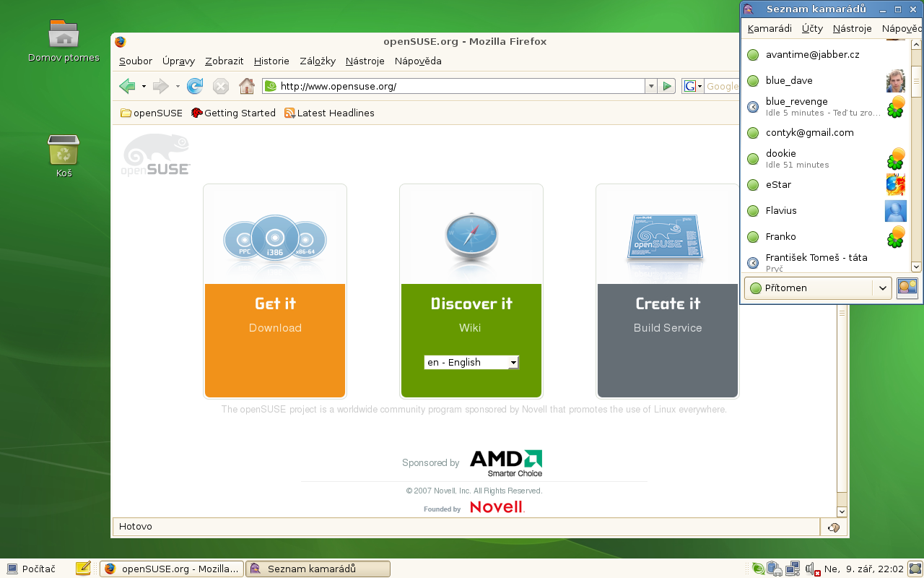Open the Přítomen status dropdown
Image resolution: width=924 pixels, height=578 pixels.
[x=818, y=288]
